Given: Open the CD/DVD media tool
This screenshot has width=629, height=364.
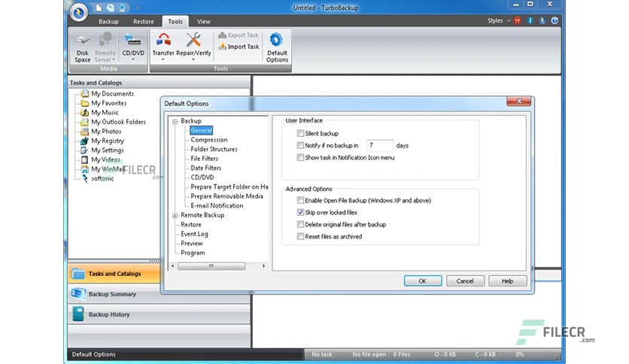Looking at the screenshot, I should 132,47.
